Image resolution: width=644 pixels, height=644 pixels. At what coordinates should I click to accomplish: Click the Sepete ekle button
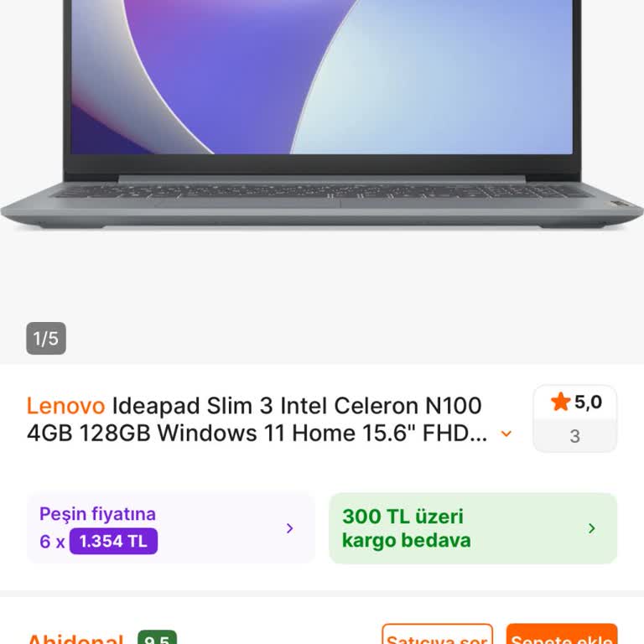point(562,634)
